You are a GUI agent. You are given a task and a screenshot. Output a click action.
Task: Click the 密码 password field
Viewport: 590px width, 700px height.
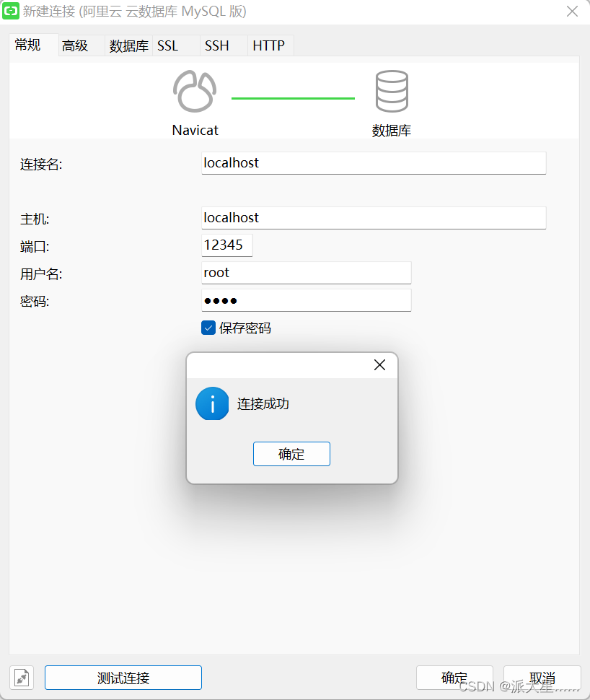(306, 300)
